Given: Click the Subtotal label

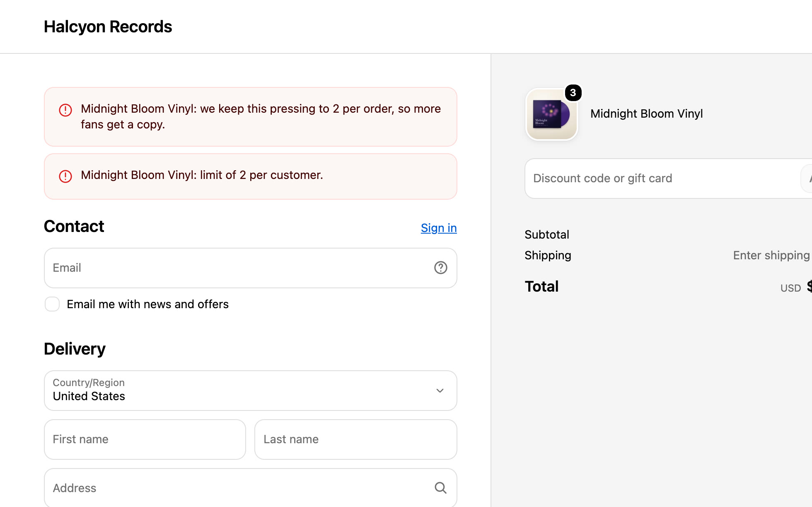Looking at the screenshot, I should coord(547,234).
